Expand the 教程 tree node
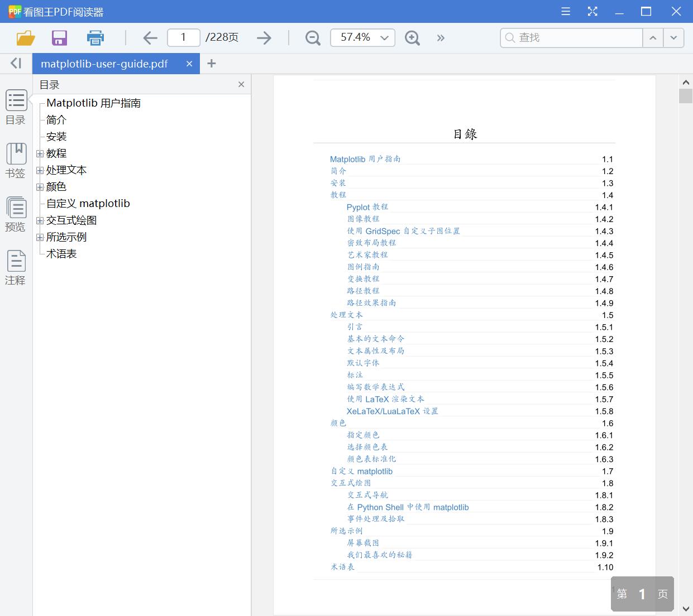This screenshot has height=616, width=693. [40, 153]
